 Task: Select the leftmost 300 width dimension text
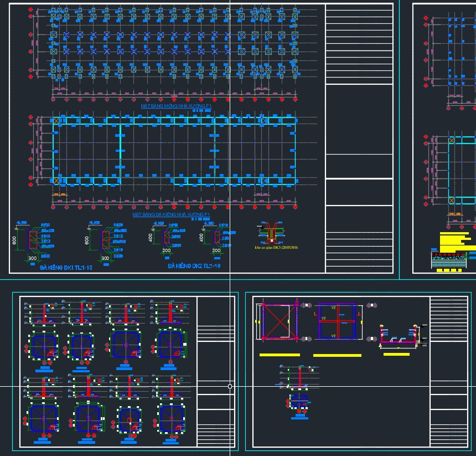tap(32, 258)
